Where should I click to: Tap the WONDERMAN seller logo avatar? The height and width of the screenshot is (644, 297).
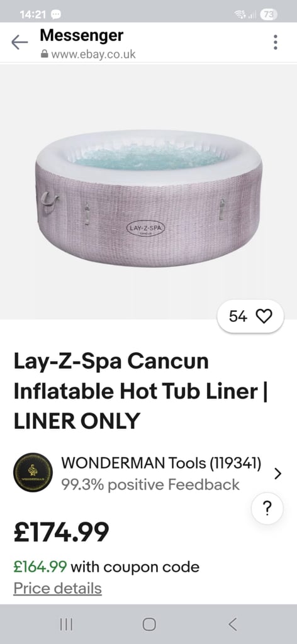tap(33, 472)
